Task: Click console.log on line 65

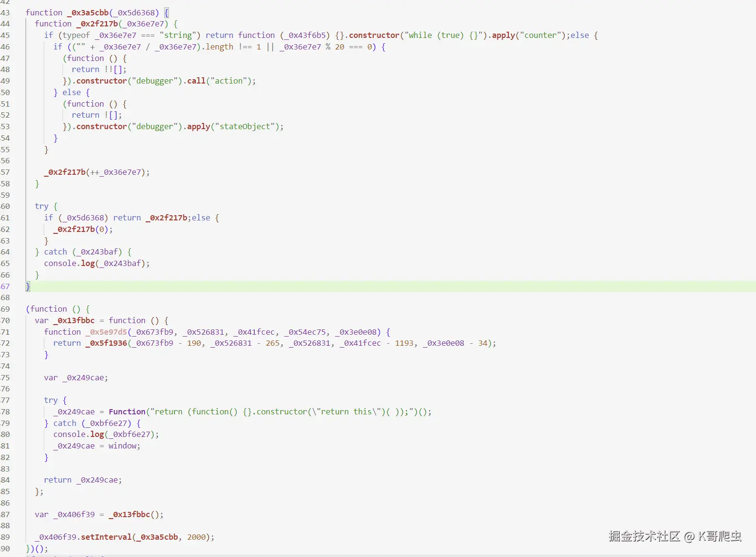Action: (69, 263)
